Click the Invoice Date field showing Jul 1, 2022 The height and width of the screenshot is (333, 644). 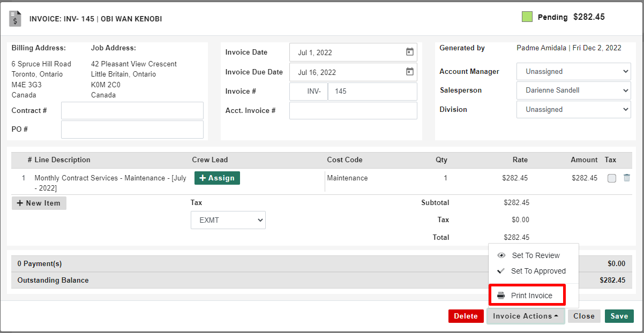[x=353, y=52]
